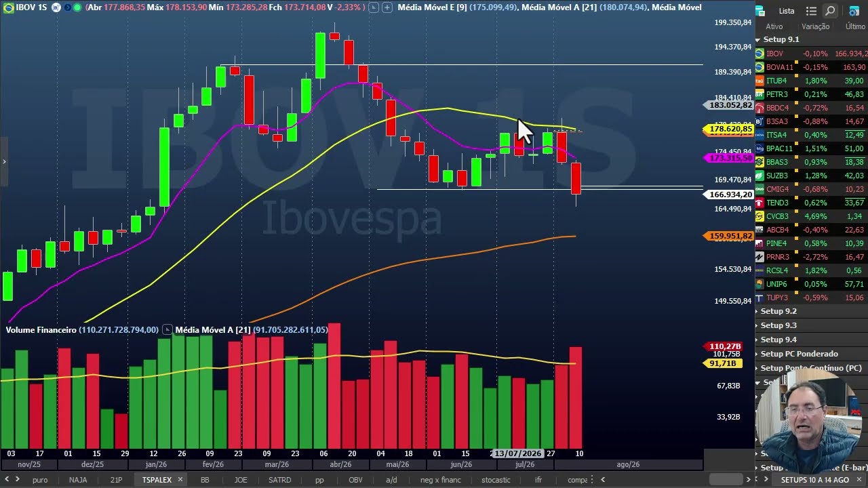Image resolution: width=868 pixels, height=488 pixels.
Task: Open the Lista dropdown selector
Action: coord(787,11)
